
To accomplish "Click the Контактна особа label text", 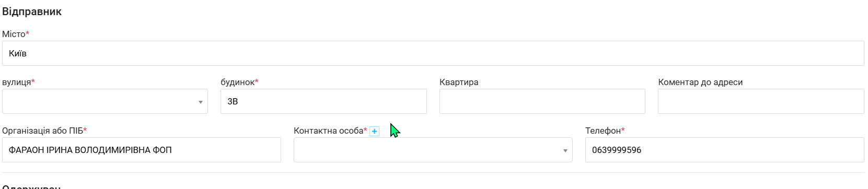I will click(x=329, y=131).
